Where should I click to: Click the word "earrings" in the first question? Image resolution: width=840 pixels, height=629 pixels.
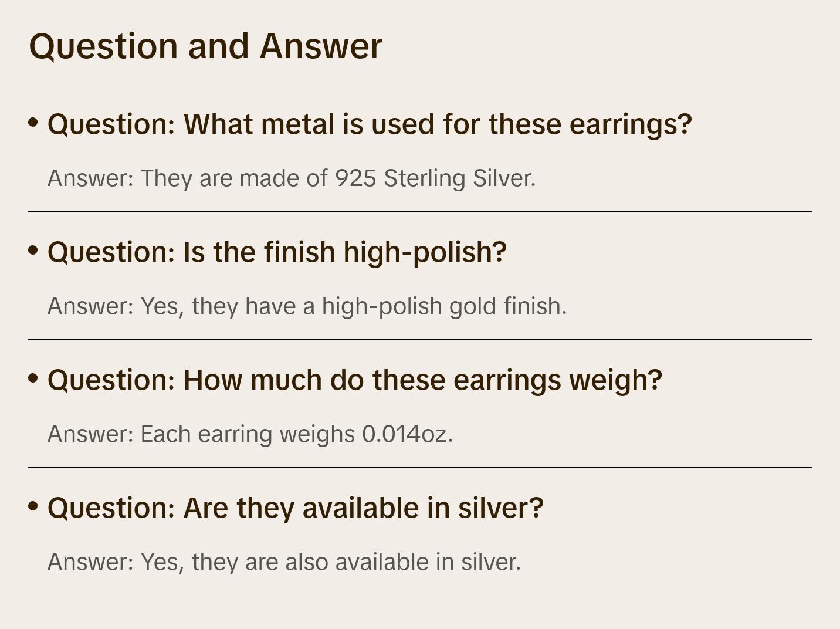coord(631,124)
